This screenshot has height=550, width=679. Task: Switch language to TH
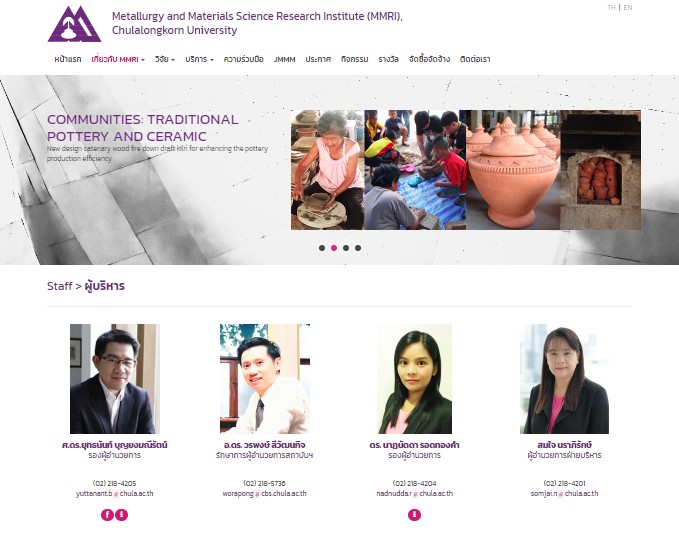(611, 7)
